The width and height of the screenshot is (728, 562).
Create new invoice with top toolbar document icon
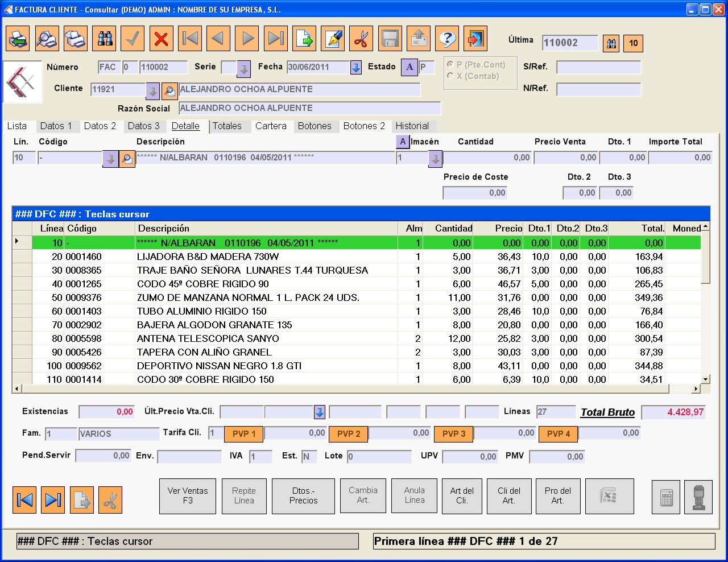pos(304,39)
